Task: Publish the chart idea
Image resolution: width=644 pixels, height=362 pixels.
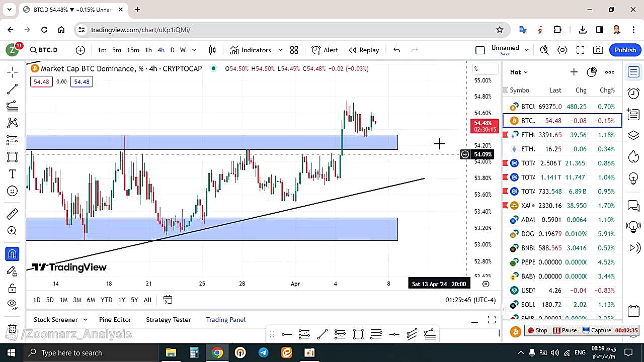Action: click(x=625, y=50)
